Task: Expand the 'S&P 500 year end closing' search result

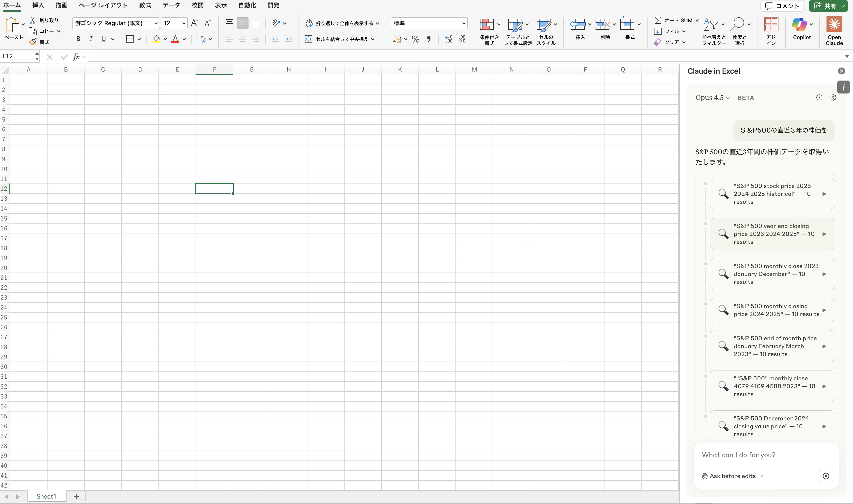Action: [824, 234]
